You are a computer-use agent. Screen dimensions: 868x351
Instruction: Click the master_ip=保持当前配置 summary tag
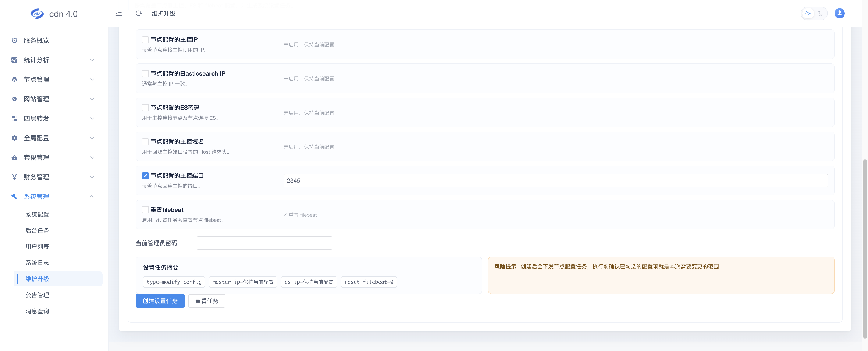243,282
